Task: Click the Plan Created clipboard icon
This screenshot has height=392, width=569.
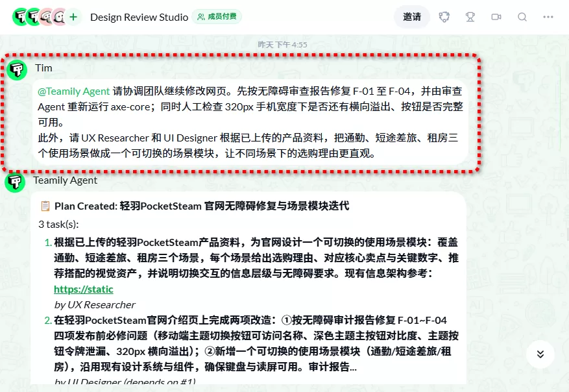Action: click(45, 206)
